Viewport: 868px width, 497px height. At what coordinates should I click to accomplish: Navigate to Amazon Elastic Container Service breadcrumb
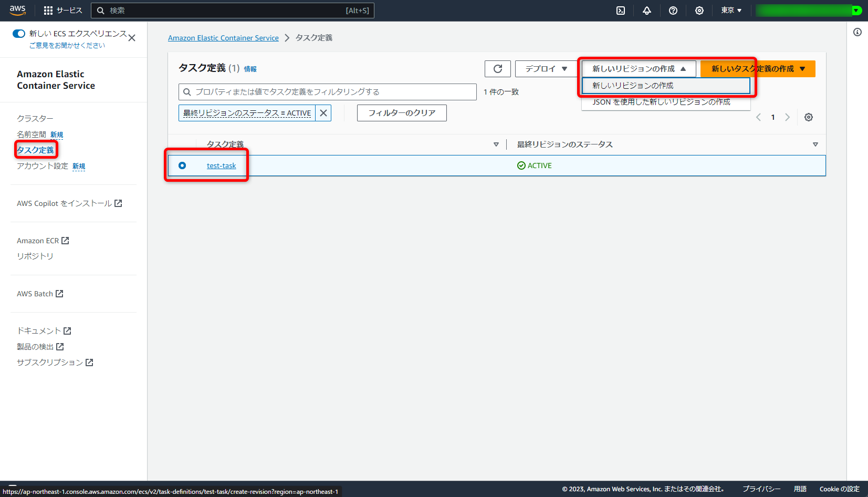(x=223, y=37)
